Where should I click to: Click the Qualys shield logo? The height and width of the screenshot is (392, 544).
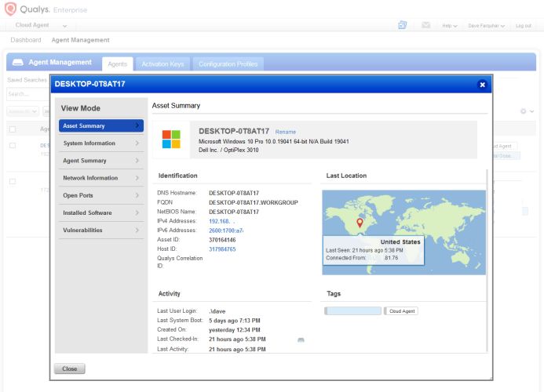pyautogui.click(x=10, y=9)
